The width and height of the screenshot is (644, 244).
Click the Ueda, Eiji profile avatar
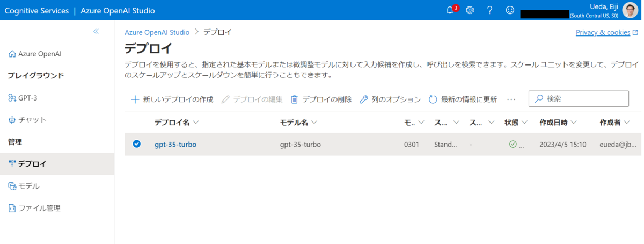tap(630, 10)
